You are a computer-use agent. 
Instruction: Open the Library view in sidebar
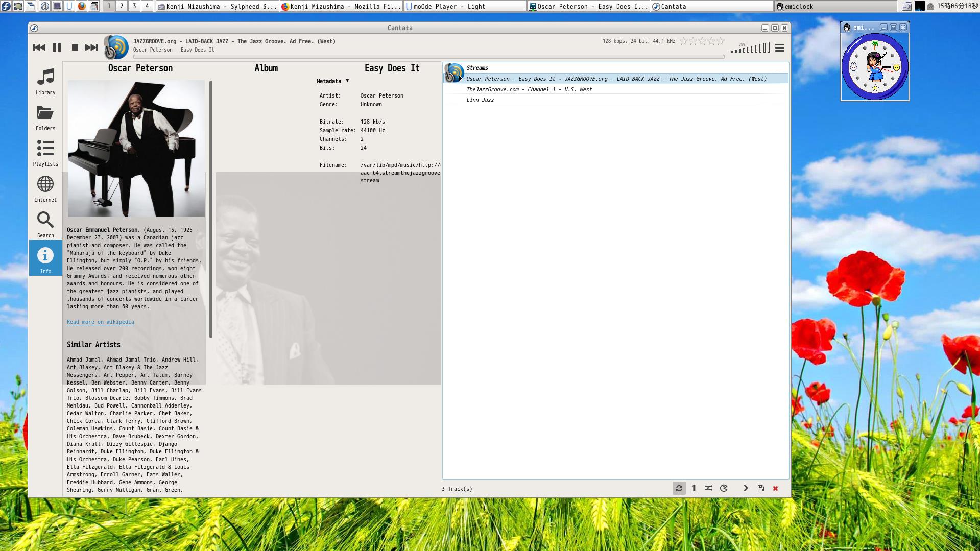click(45, 82)
